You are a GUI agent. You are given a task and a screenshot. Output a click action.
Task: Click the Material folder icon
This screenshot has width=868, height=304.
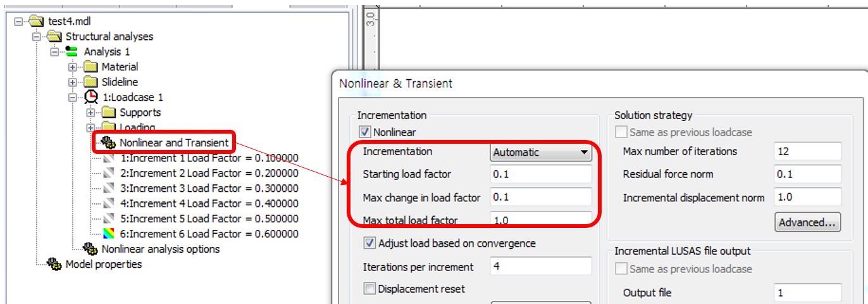91,66
